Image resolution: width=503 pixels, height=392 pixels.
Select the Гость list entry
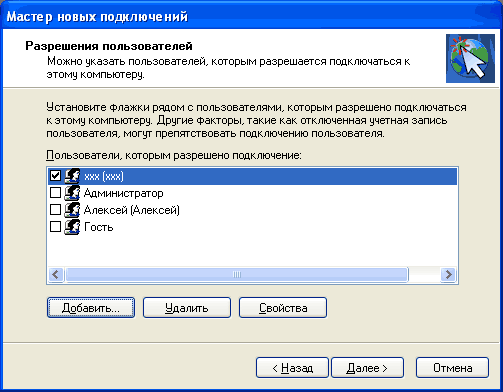(x=99, y=227)
